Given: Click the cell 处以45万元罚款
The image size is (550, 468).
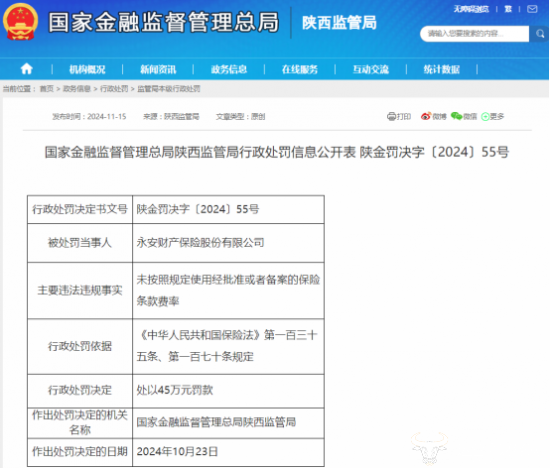Looking at the screenshot, I should point(228,390).
